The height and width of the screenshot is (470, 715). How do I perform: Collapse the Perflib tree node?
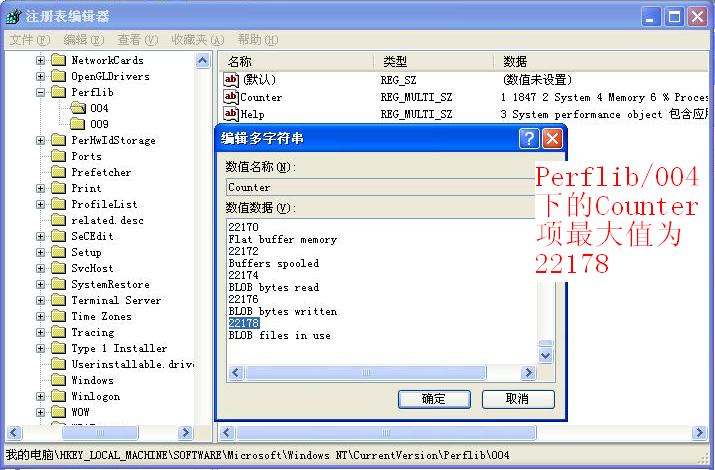pos(41,92)
